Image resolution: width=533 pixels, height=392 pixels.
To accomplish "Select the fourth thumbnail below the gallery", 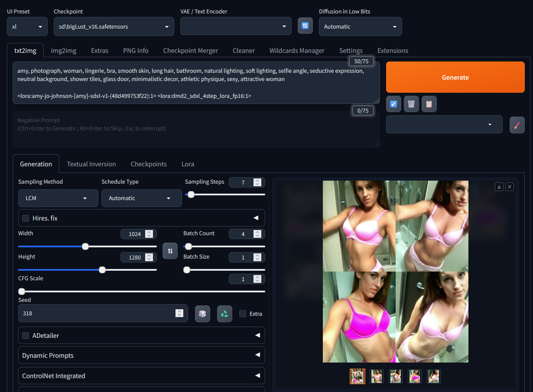I will [x=415, y=376].
